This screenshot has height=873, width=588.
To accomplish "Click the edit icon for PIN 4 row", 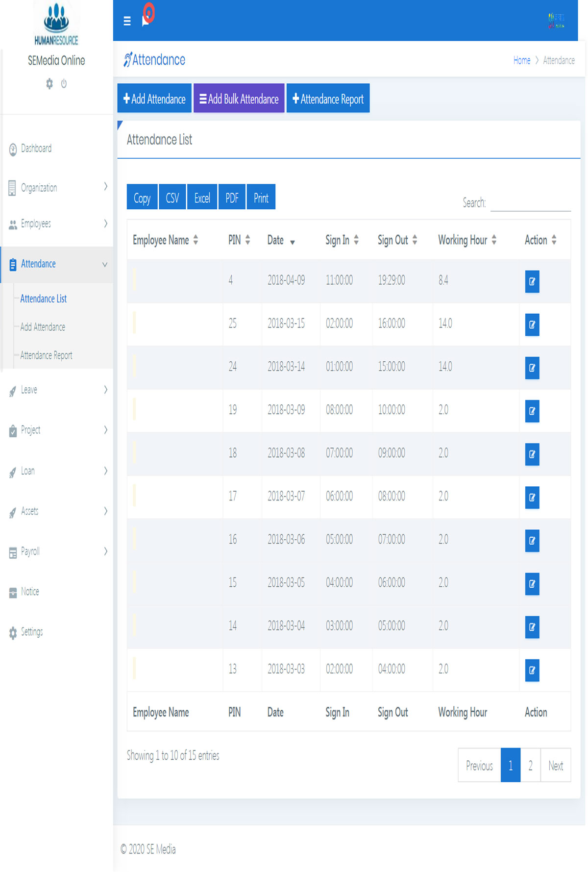I will click(x=532, y=281).
